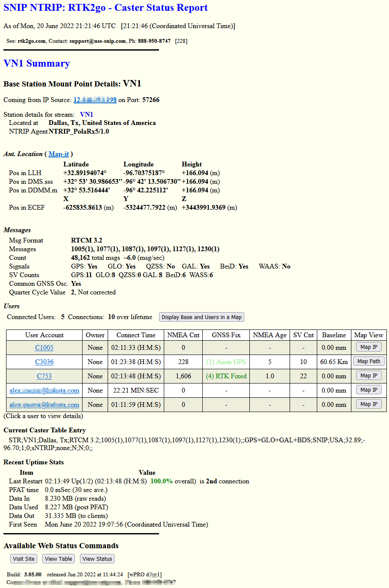
Task: Click the View Table button
Action: [59, 559]
